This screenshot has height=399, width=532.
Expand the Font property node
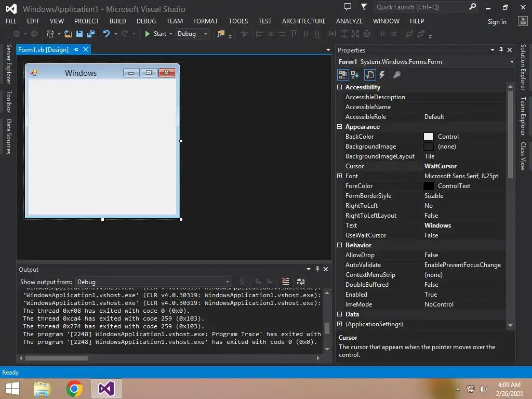click(x=339, y=176)
